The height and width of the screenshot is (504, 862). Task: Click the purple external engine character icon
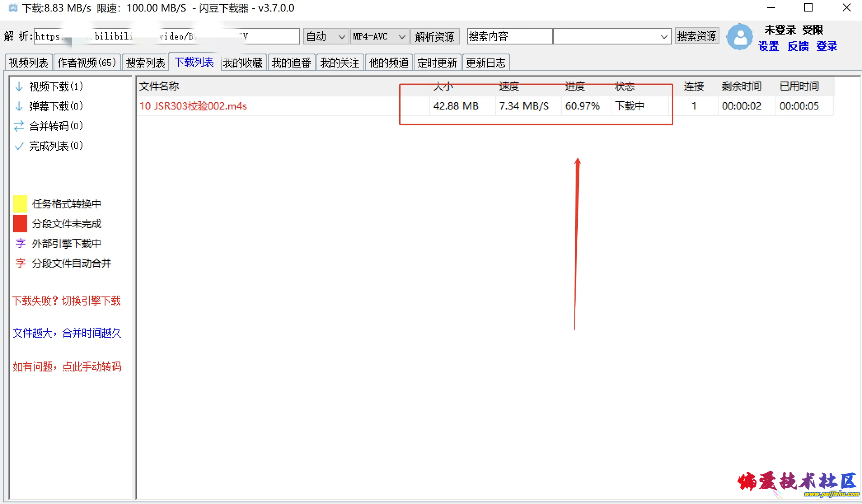coord(20,243)
